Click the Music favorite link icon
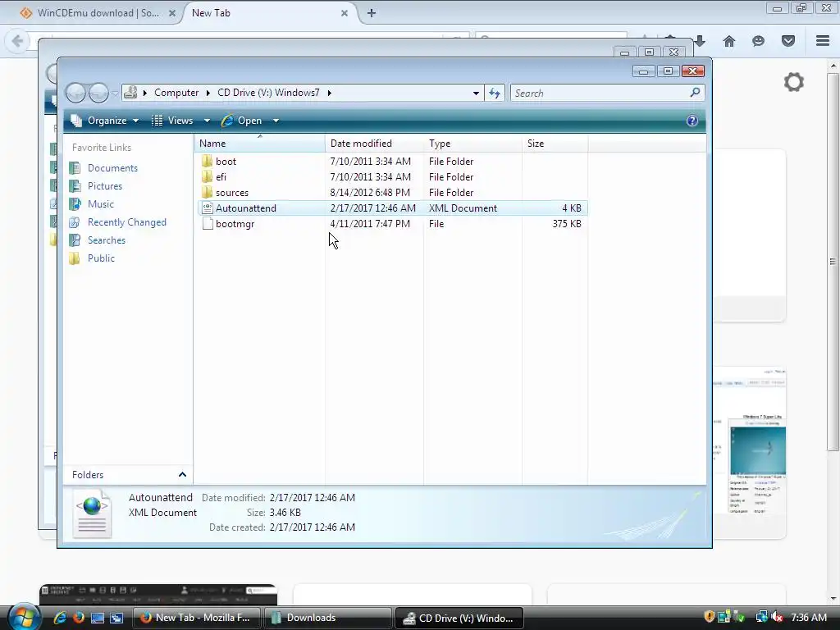Screen dimensions: 840x630 point(75,204)
